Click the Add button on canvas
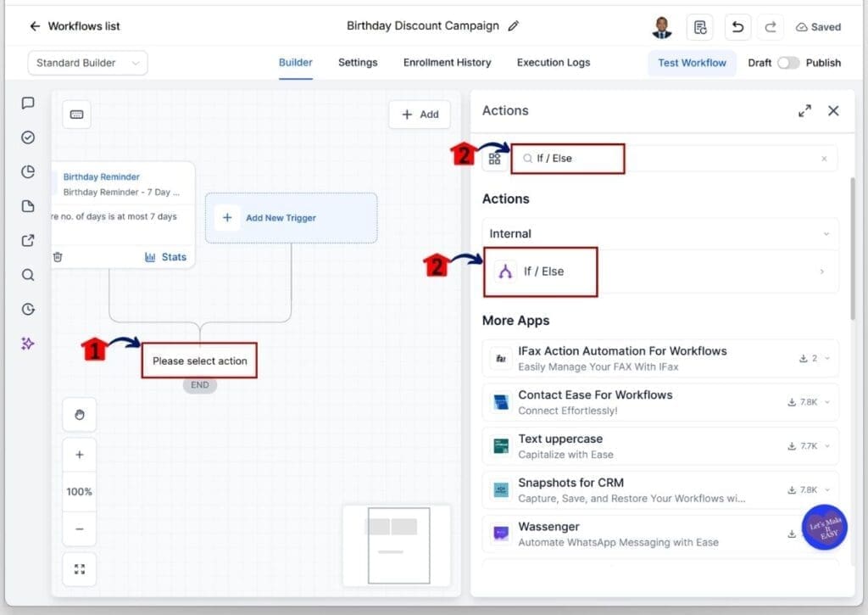The image size is (868, 615). pos(420,115)
